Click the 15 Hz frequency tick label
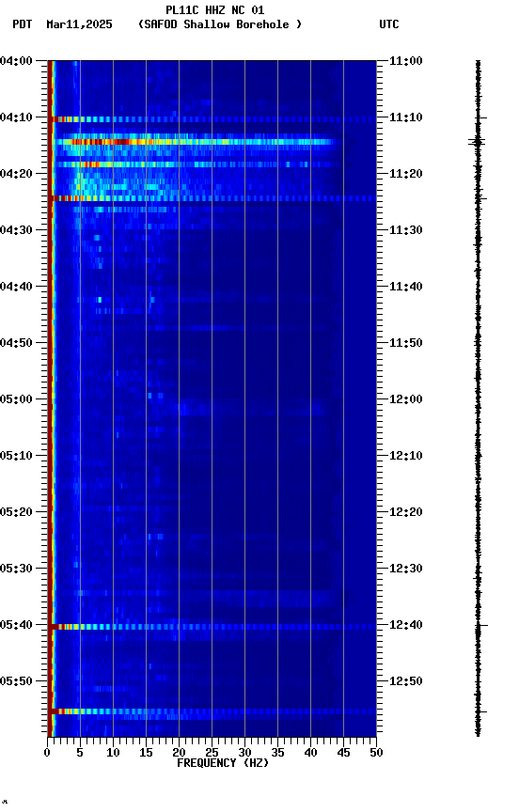519x812 pixels. click(x=146, y=753)
